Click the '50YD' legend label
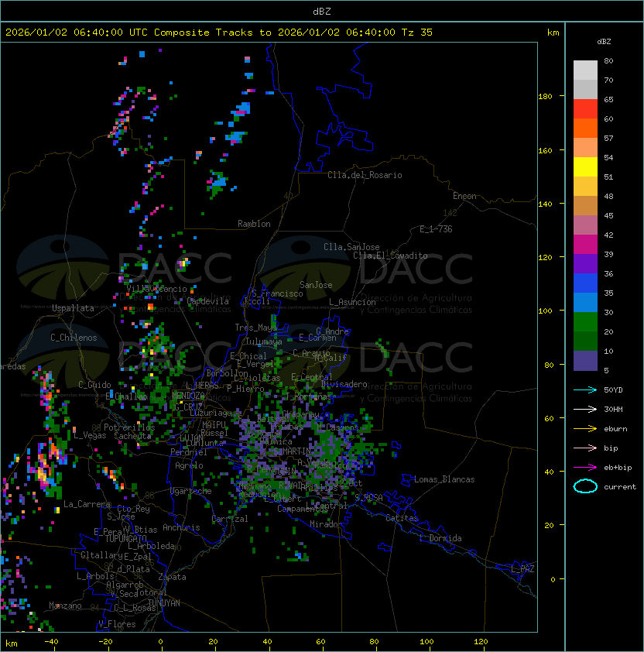This screenshot has width=644, height=652. point(613,390)
